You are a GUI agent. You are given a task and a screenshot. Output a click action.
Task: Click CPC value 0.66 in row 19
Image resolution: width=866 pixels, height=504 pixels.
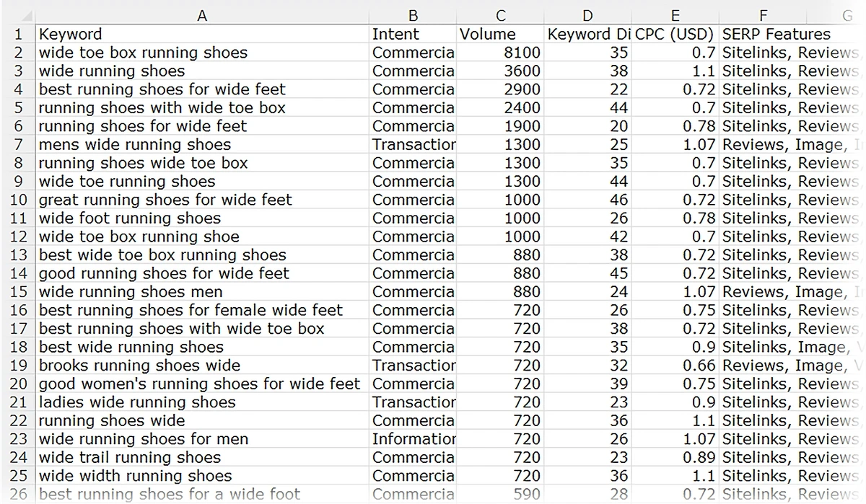[675, 366]
